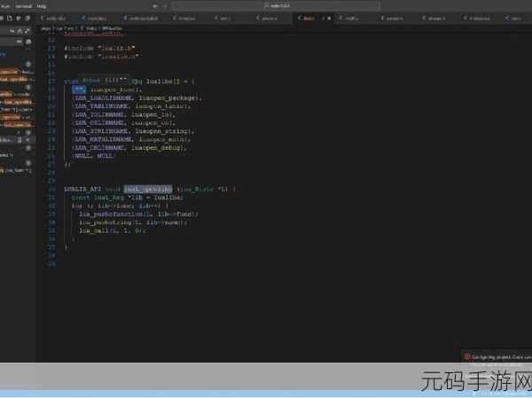Image resolution: width=532 pixels, height=398 pixels.
Task: Go back with the navigation arrow
Action: click(155, 6)
